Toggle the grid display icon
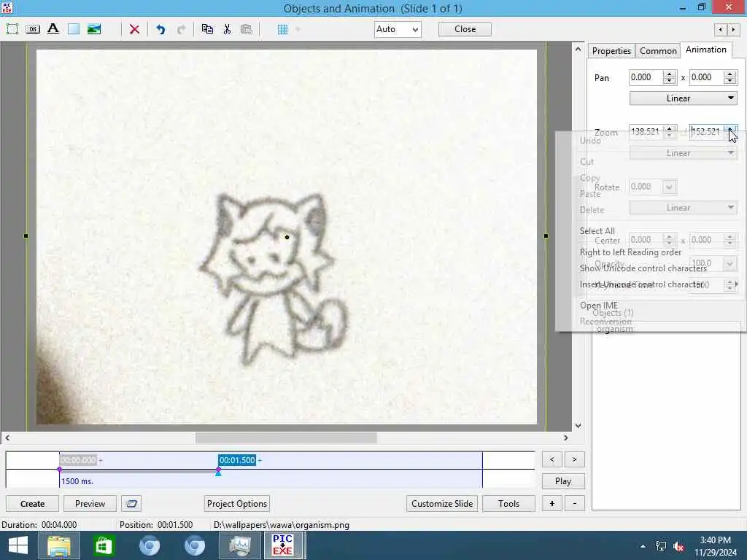The height and width of the screenshot is (560, 747). tap(282, 29)
